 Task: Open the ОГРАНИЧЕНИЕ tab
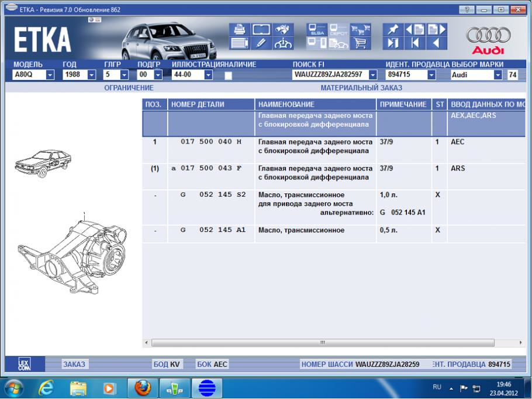[x=129, y=88]
